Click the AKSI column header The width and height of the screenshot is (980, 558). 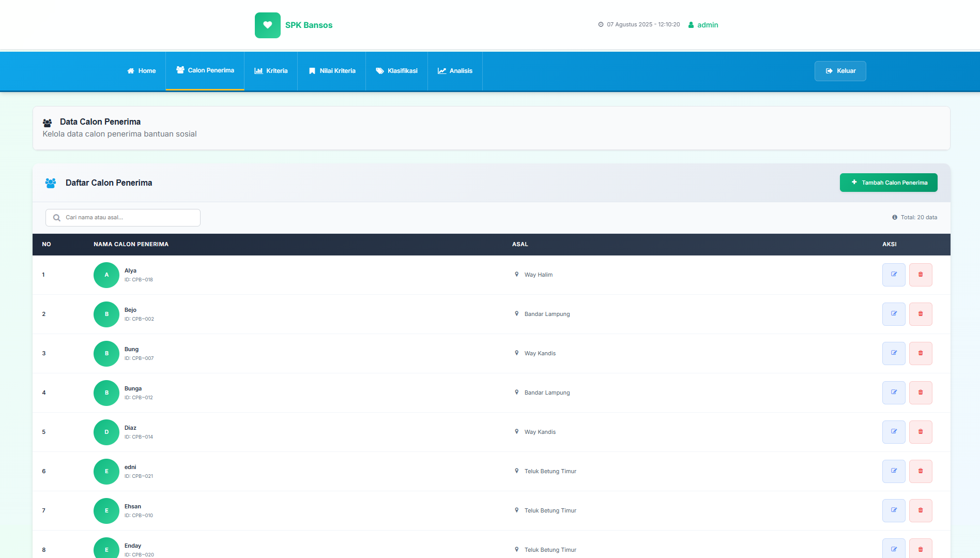coord(890,244)
